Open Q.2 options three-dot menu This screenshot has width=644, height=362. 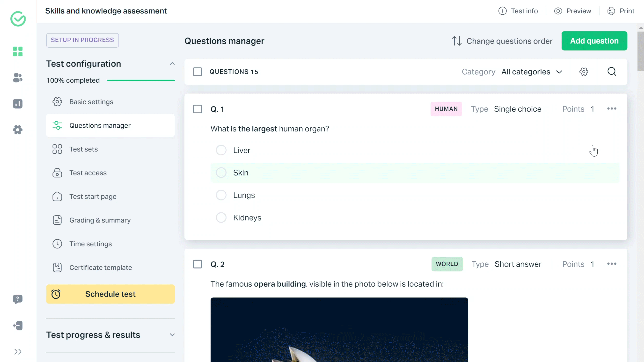(612, 264)
